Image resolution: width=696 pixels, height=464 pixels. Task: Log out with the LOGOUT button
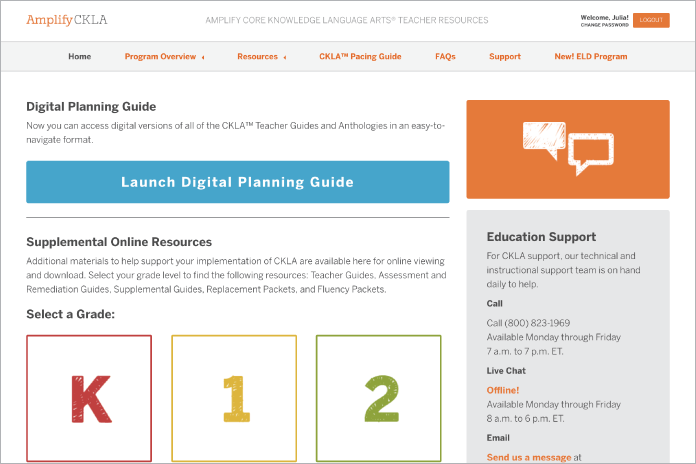[651, 20]
